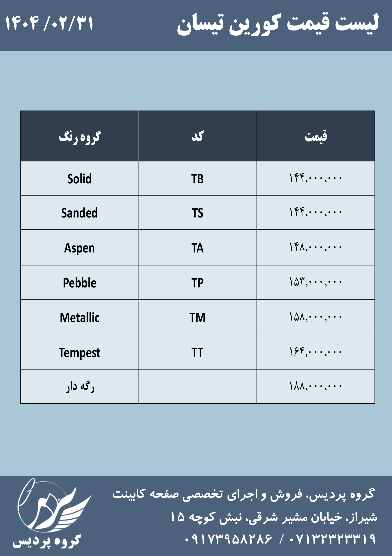Select the کد column header

click(x=197, y=136)
